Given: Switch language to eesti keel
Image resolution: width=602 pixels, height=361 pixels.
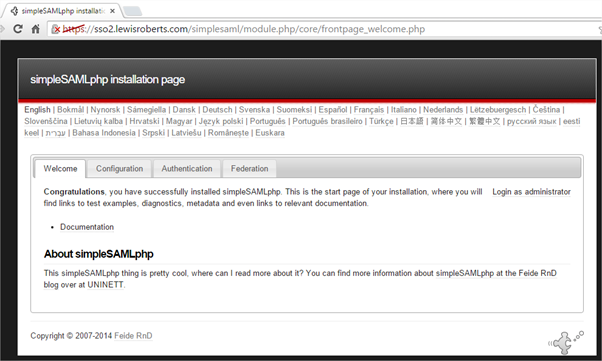Looking at the screenshot, I should point(571,121).
